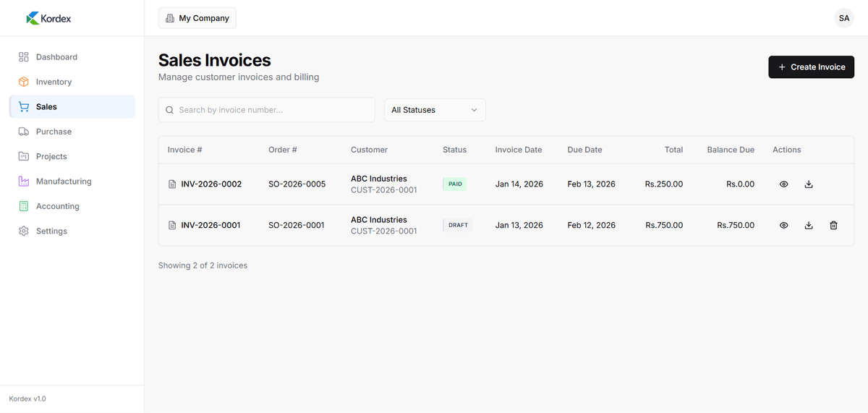Screen dimensions: 868x413
Task: Click order number SO-2026-0005
Action: (x=297, y=184)
